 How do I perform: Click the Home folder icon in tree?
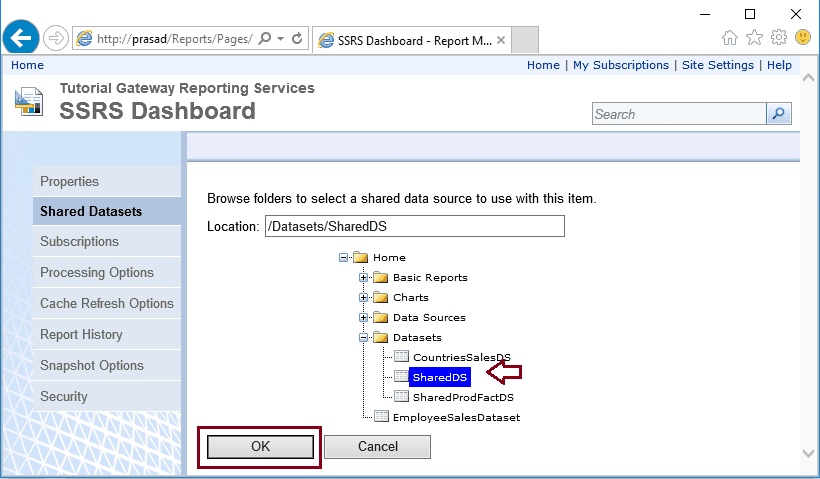click(361, 257)
